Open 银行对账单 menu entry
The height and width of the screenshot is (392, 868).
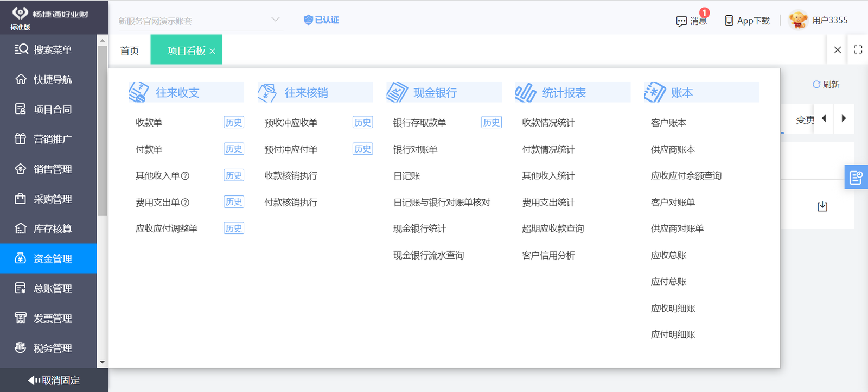coord(415,149)
